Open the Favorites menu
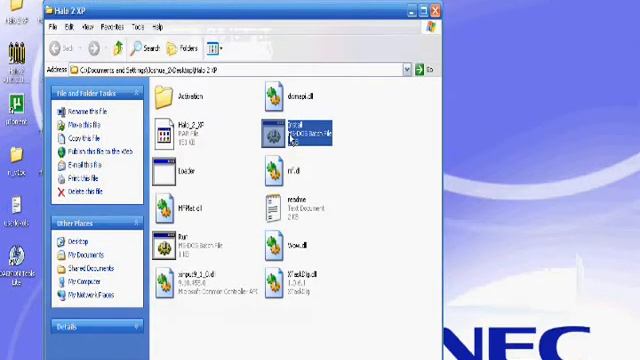Image resolution: width=640 pixels, height=360 pixels. (112, 27)
